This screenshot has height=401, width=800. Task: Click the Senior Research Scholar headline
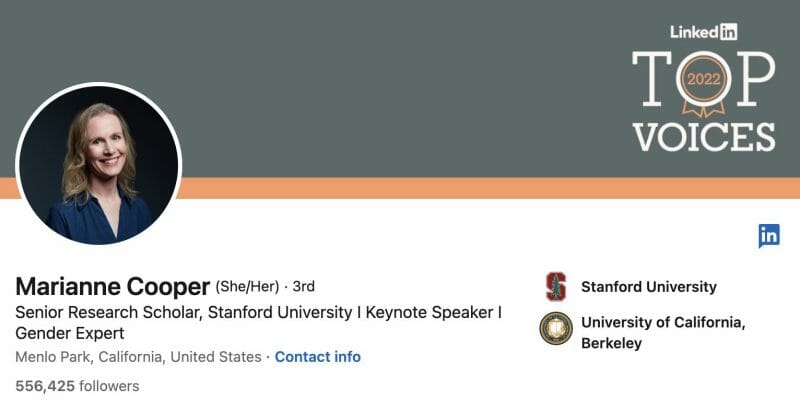coord(170,312)
